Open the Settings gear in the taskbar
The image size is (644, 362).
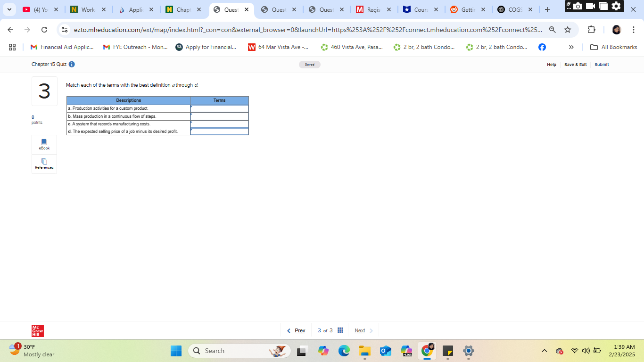tap(468, 351)
